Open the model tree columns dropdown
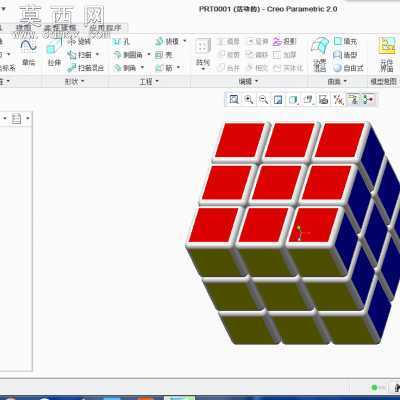 coord(28,118)
